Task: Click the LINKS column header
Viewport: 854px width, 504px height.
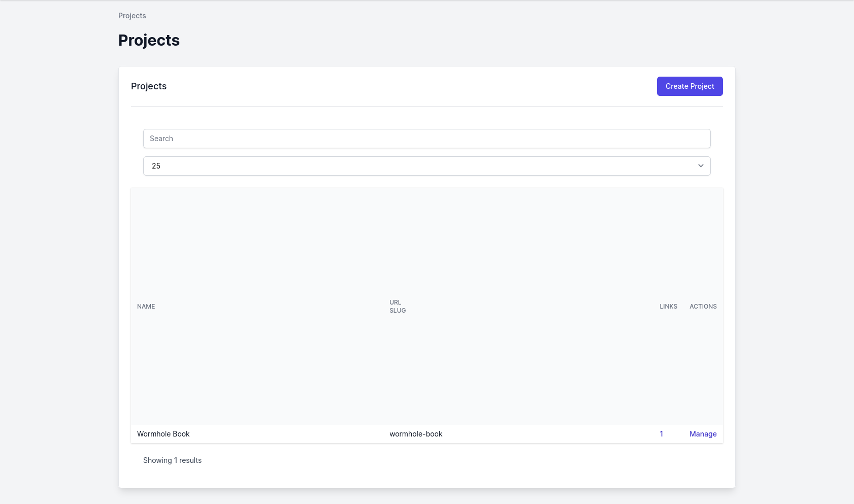Action: pyautogui.click(x=668, y=307)
